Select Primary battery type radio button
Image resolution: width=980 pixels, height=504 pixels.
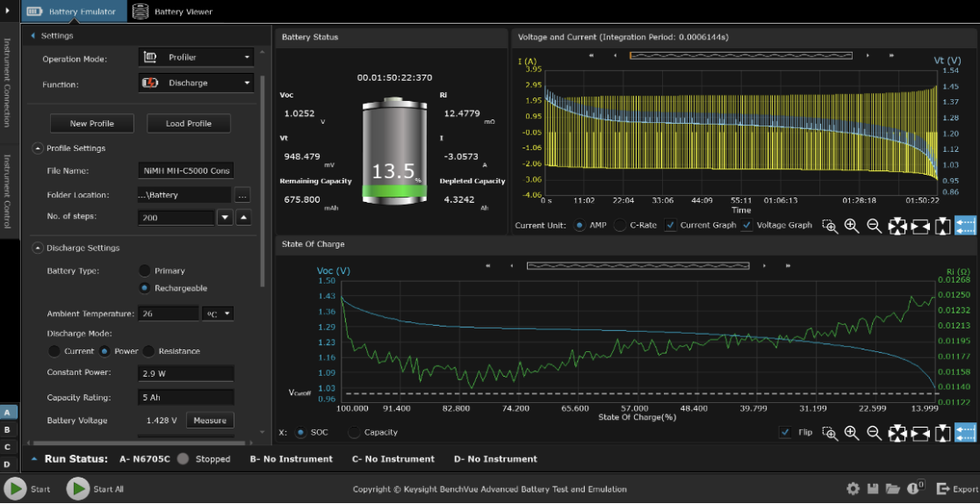(145, 270)
